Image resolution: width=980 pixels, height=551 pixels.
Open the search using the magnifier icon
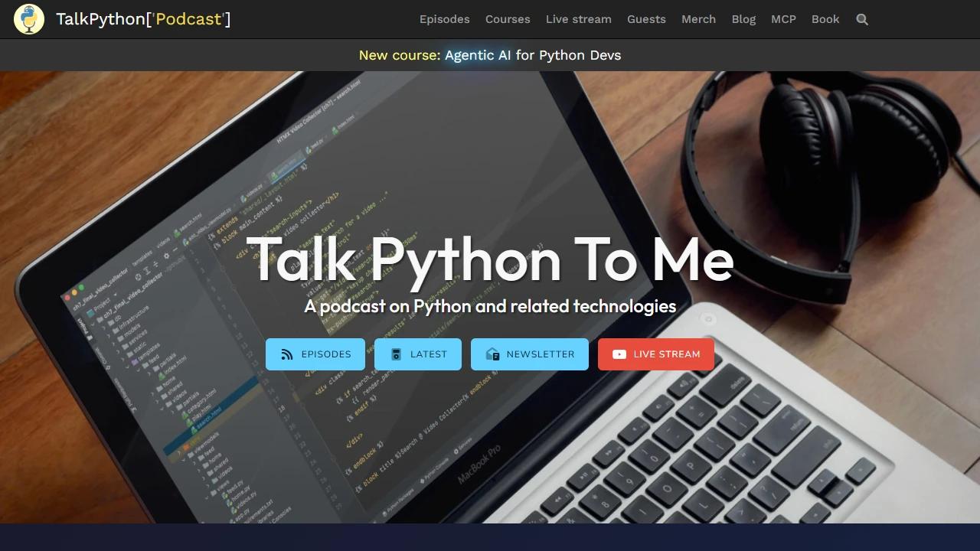click(x=862, y=19)
